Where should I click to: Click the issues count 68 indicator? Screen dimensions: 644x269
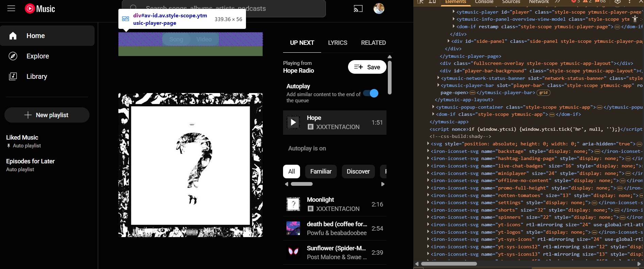tap(600, 1)
